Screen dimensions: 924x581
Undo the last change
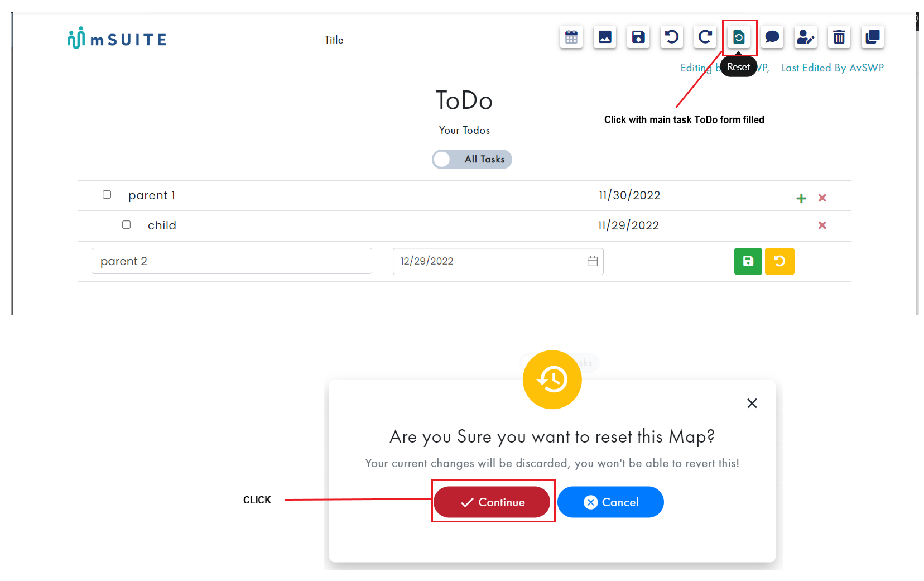tap(671, 37)
